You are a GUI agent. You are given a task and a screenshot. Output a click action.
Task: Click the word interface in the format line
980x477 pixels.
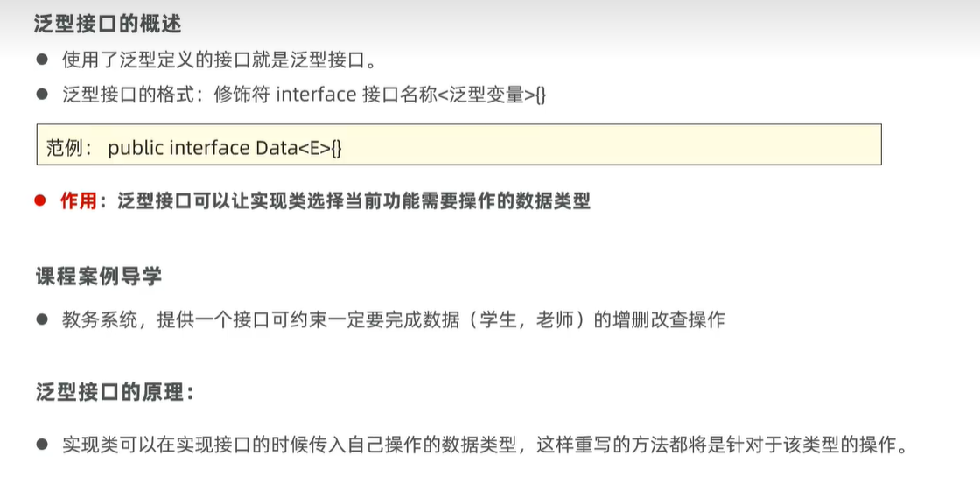[x=315, y=94]
